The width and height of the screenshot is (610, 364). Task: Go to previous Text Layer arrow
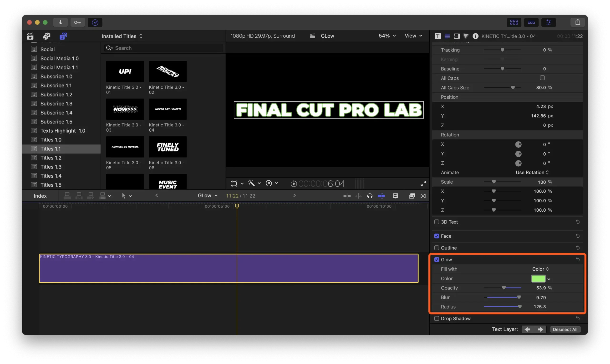[x=527, y=329]
